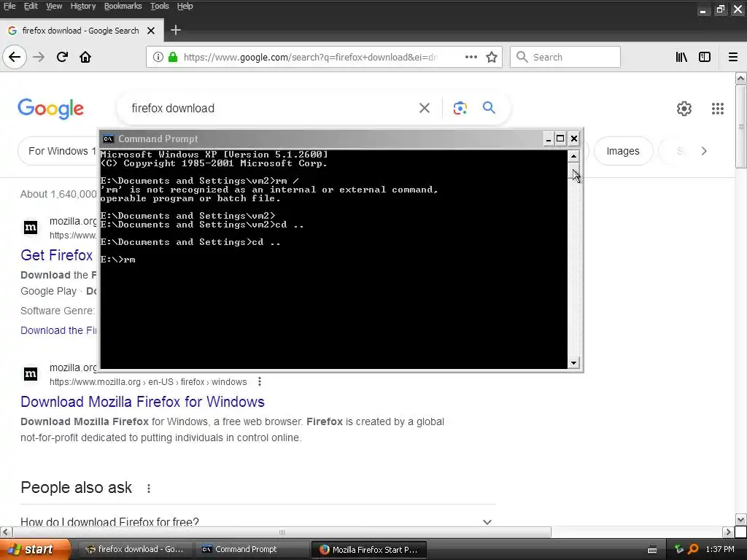747x560 pixels.
Task: Switch to Command Prompt taskbar button
Action: (252, 550)
